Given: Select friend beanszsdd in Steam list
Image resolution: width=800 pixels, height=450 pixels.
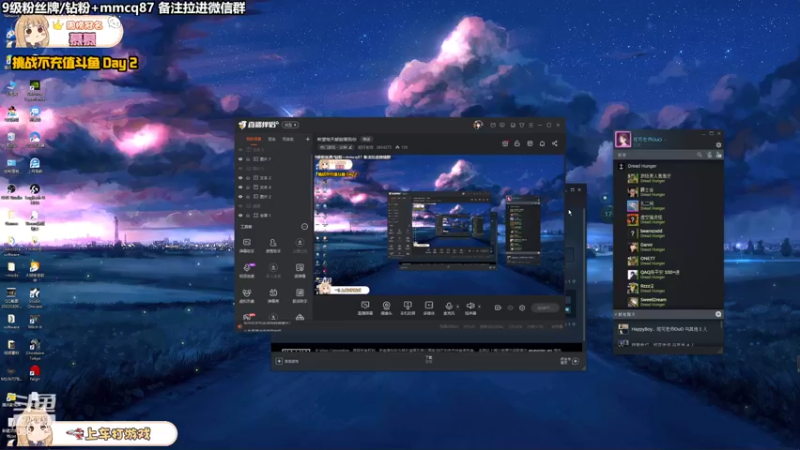Looking at the screenshot, I should click(x=668, y=233).
